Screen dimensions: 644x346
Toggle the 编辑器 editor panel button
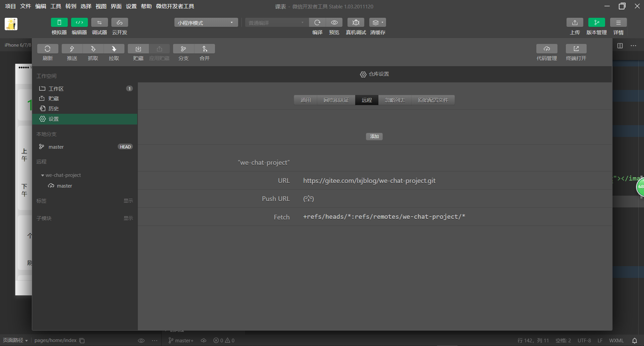pos(79,22)
